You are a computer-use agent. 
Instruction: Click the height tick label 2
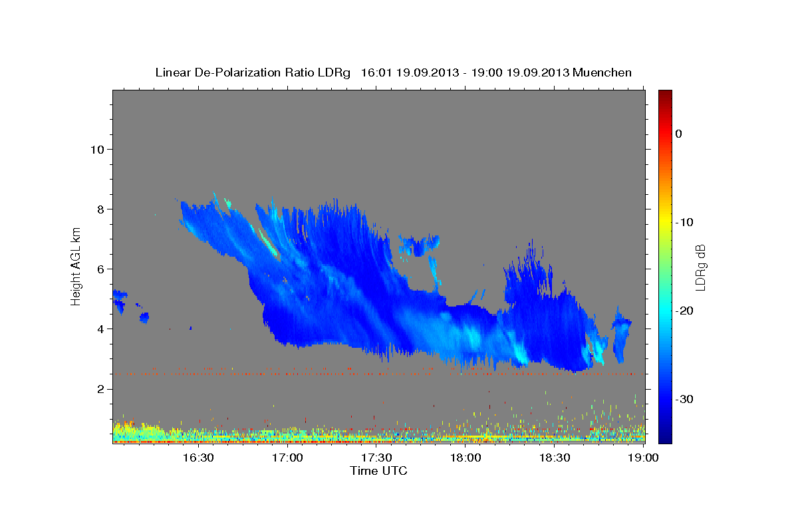[x=100, y=388]
